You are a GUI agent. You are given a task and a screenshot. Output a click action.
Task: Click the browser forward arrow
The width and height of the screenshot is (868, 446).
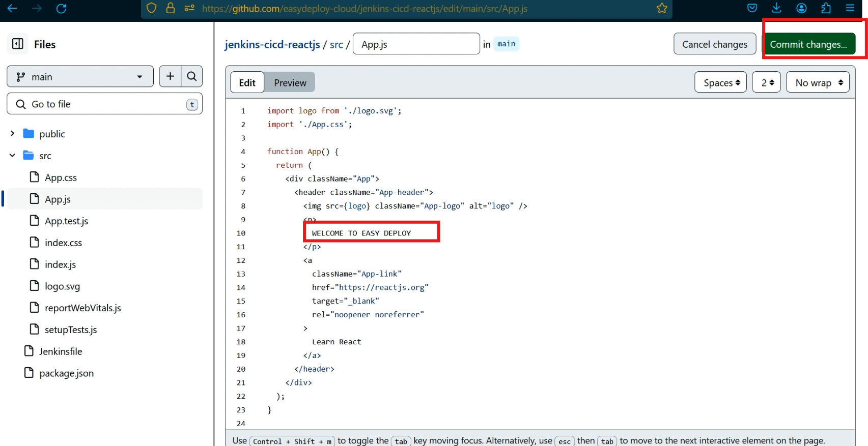click(37, 8)
